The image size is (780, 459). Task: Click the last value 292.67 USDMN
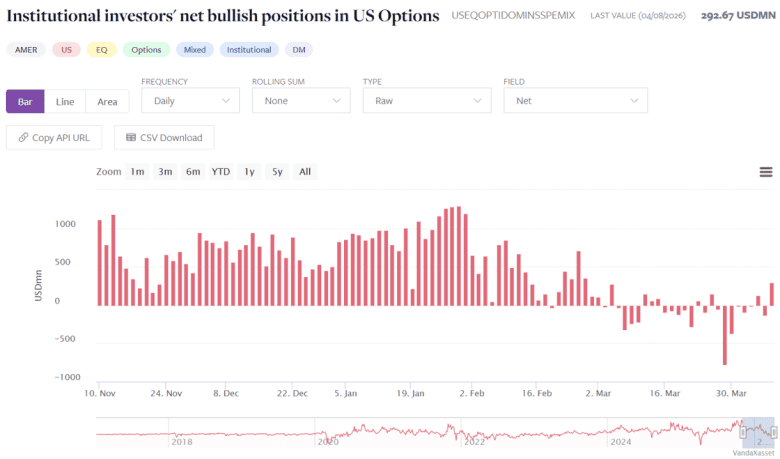click(738, 15)
